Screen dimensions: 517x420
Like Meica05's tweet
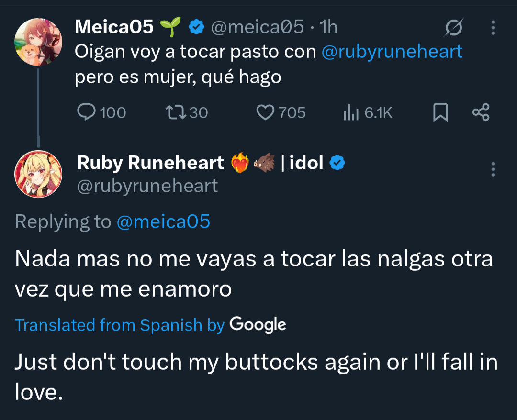[x=265, y=112]
